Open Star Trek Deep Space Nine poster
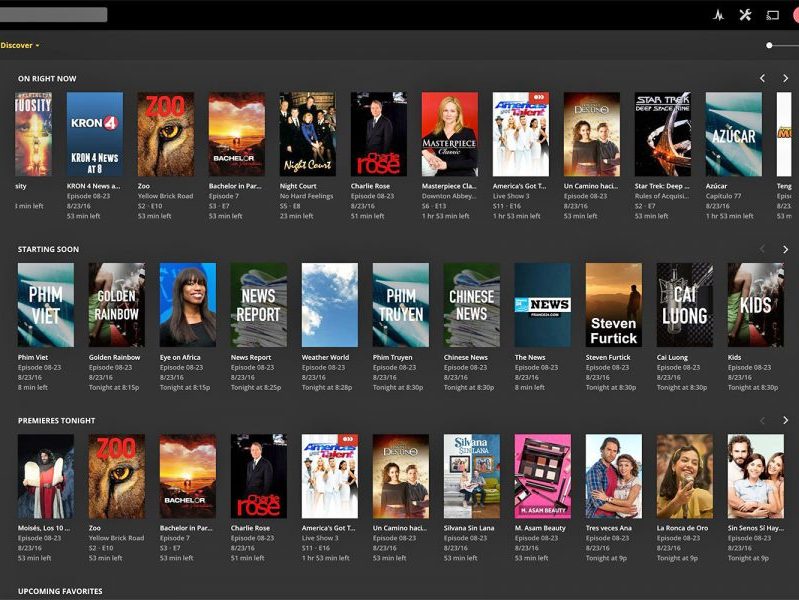Viewport: 799px width, 600px height. (x=663, y=134)
